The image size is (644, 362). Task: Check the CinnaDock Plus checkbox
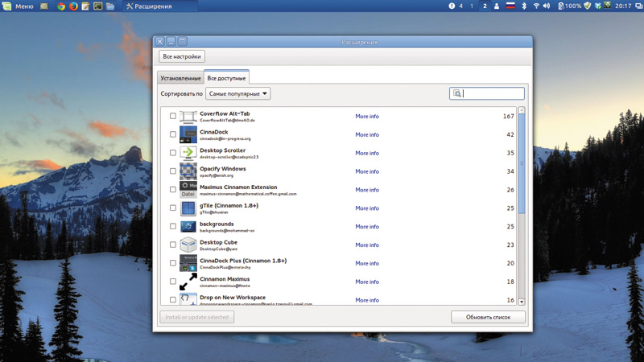click(173, 263)
